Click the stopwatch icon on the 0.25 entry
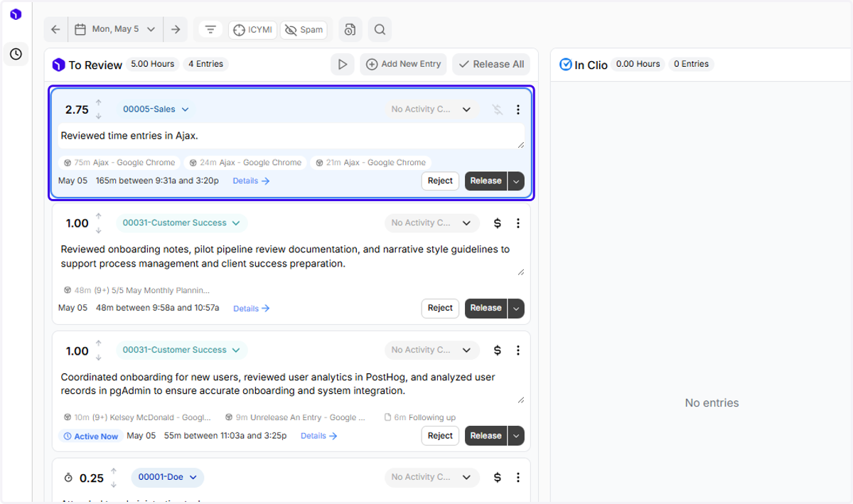853x504 pixels. [x=69, y=478]
